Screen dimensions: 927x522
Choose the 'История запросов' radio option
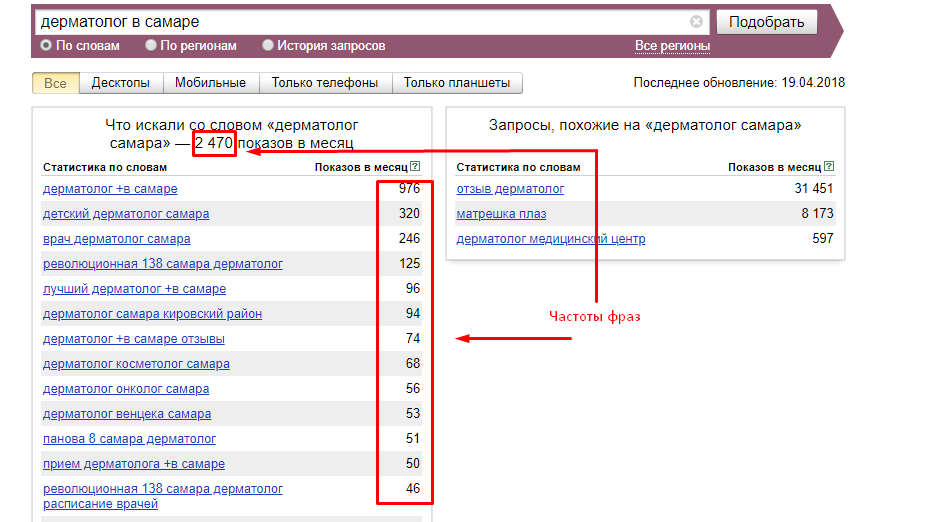click(268, 46)
